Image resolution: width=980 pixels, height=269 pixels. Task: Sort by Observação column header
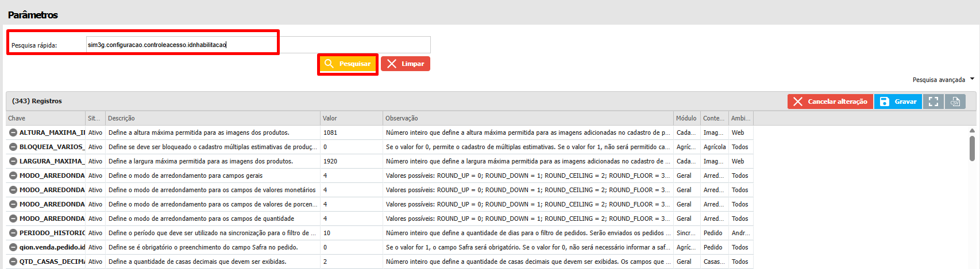point(528,118)
